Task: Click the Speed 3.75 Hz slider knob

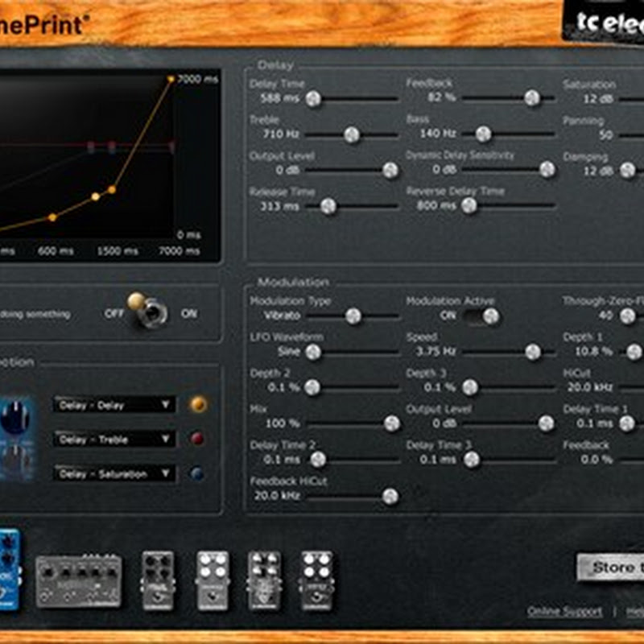Action: coord(533,352)
